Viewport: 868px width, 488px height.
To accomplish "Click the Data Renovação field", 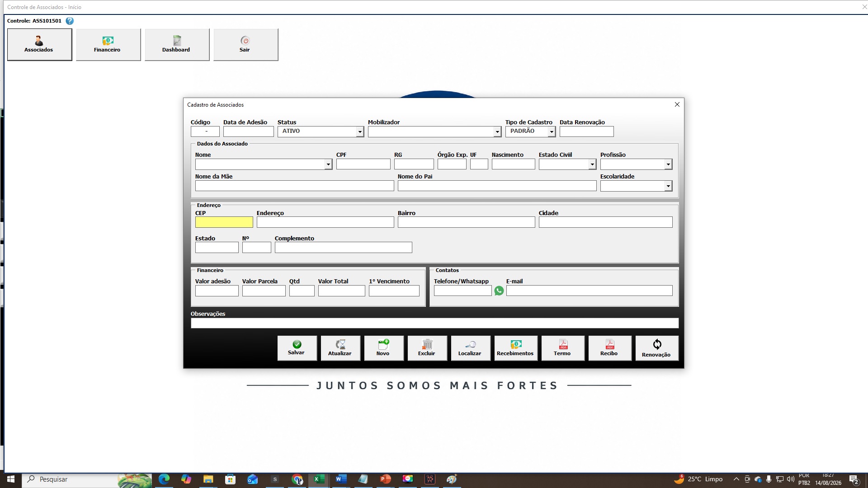I will pos(587,131).
